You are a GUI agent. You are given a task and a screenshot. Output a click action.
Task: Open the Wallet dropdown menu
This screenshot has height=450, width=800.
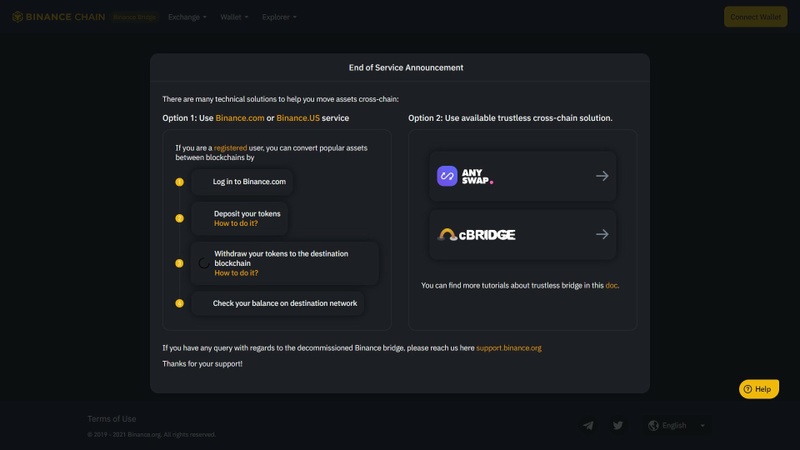click(234, 17)
